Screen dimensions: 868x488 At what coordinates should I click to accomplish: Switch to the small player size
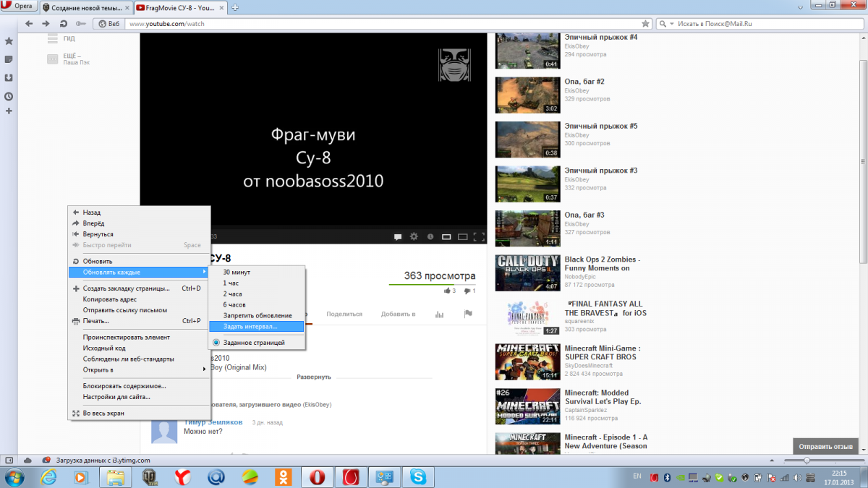click(x=446, y=236)
